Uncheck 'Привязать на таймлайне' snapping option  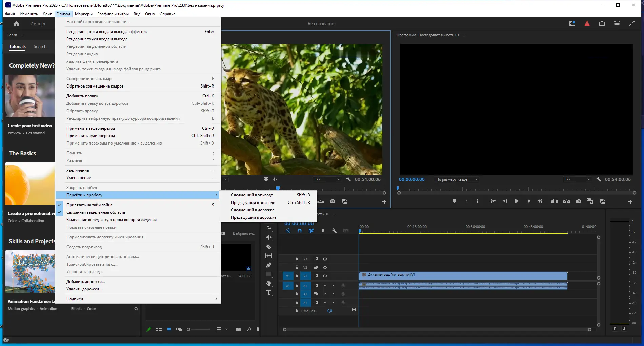point(89,205)
